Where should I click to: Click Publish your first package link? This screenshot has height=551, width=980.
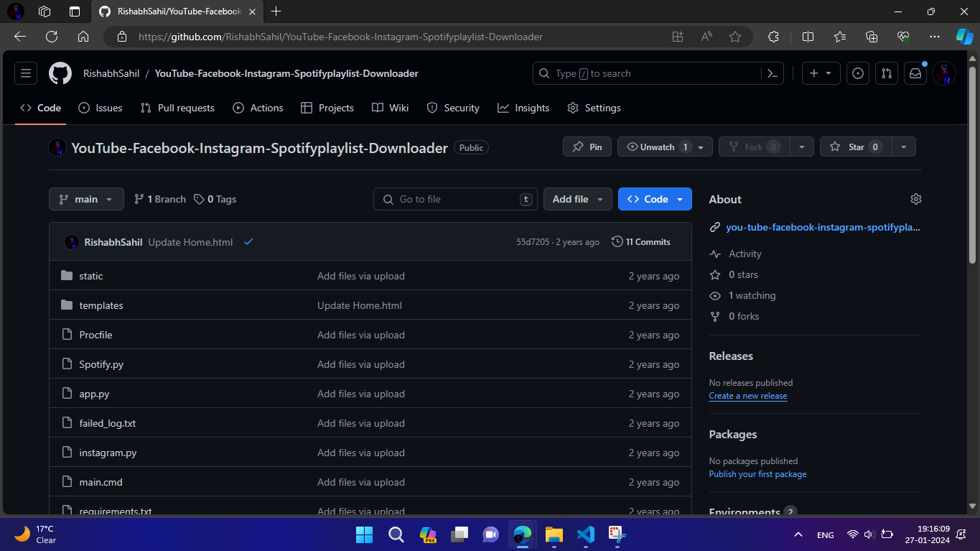757,474
